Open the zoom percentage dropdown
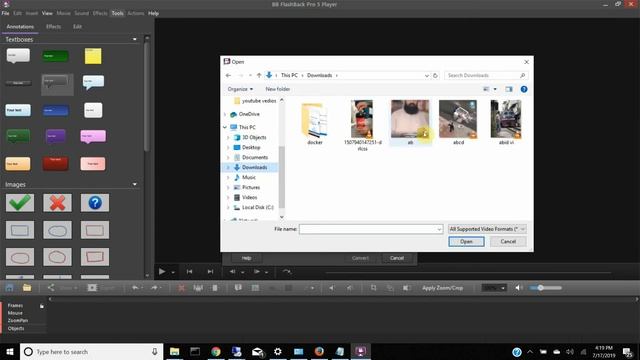The width and height of the screenshot is (640, 360). point(503,288)
